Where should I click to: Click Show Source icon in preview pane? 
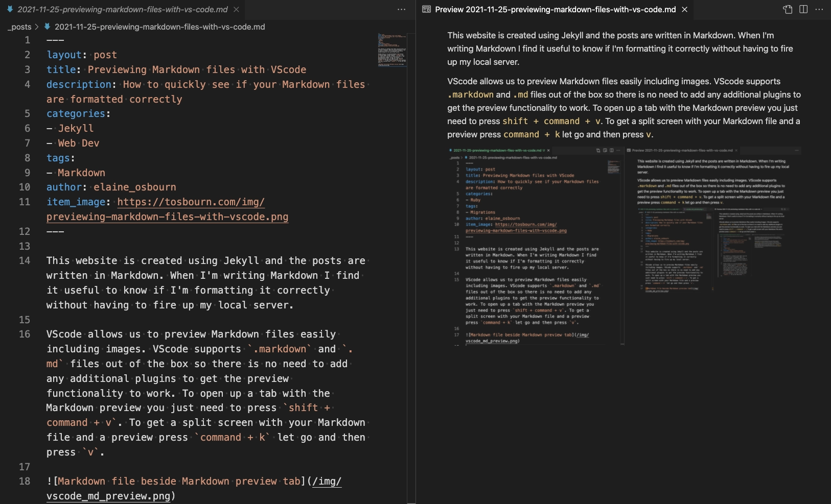pos(788,10)
